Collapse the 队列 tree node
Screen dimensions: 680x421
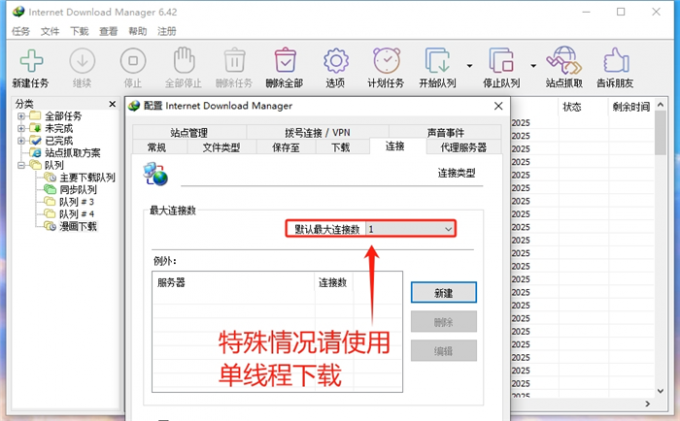point(21,165)
